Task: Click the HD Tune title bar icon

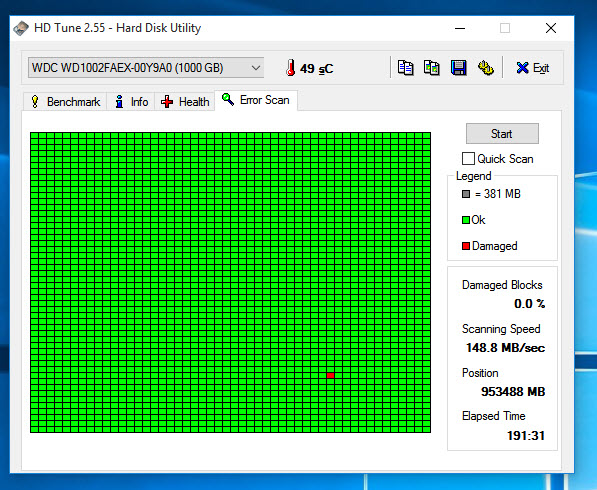Action: [x=21, y=28]
